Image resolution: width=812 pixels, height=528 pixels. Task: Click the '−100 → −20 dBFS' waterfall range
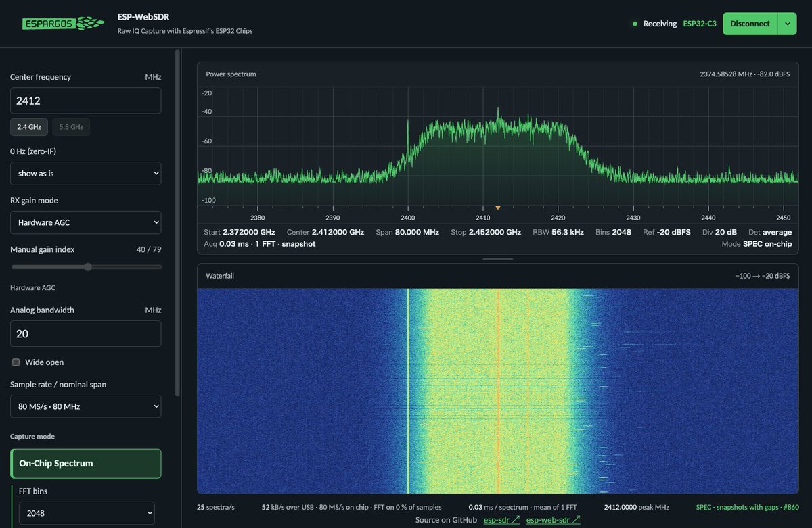[x=764, y=276]
